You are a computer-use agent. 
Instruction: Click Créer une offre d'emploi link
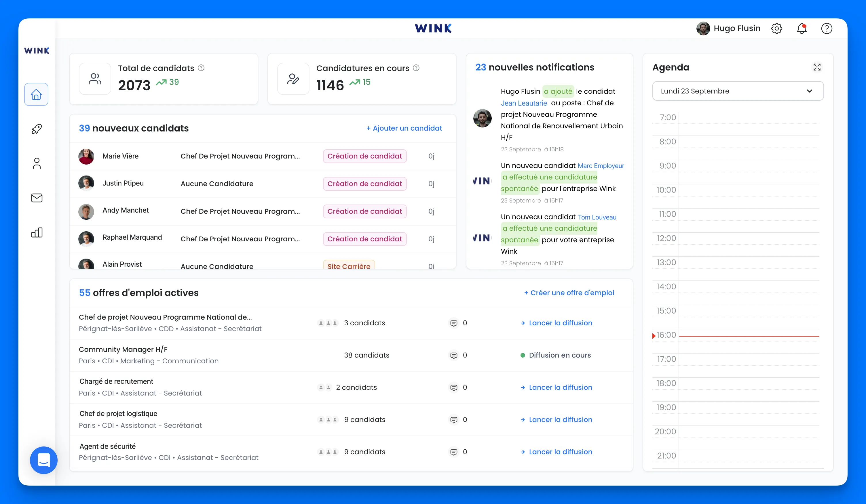569,293
